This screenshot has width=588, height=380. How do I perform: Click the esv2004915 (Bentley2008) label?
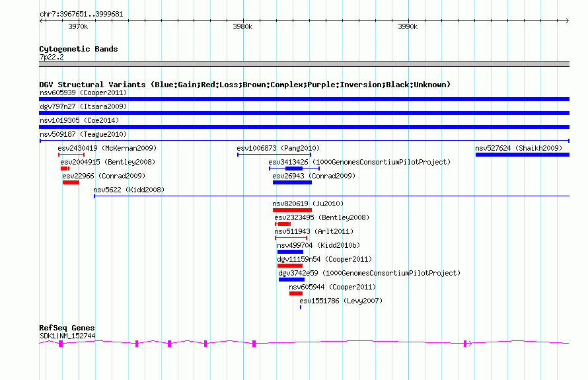[x=108, y=162]
